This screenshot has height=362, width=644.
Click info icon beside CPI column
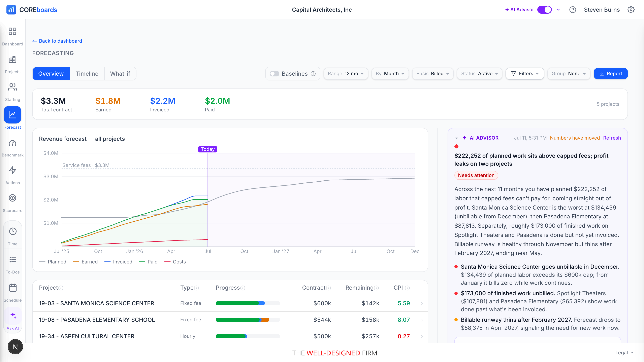tap(407, 288)
